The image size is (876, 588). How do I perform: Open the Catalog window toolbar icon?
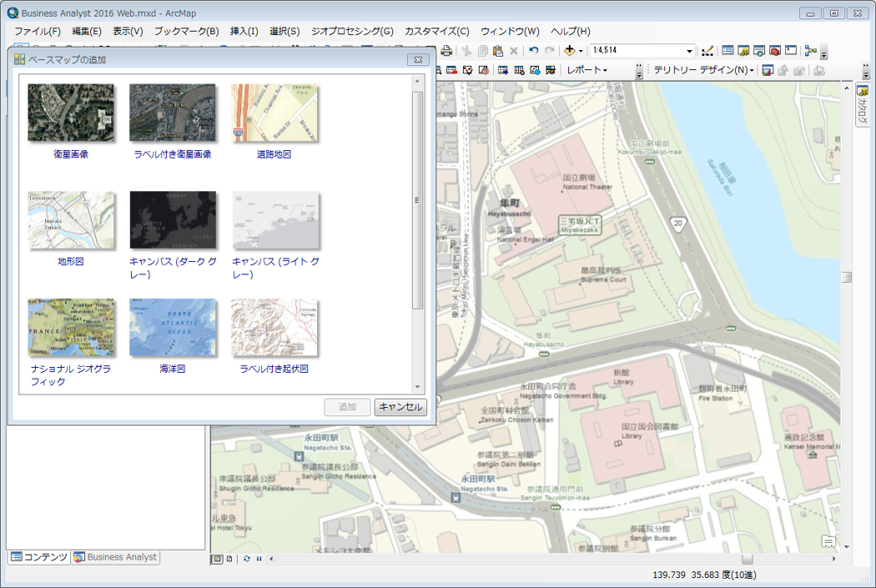743,51
